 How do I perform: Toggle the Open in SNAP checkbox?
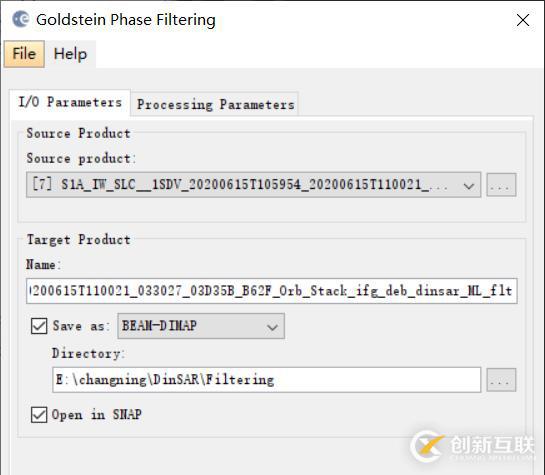coord(39,415)
